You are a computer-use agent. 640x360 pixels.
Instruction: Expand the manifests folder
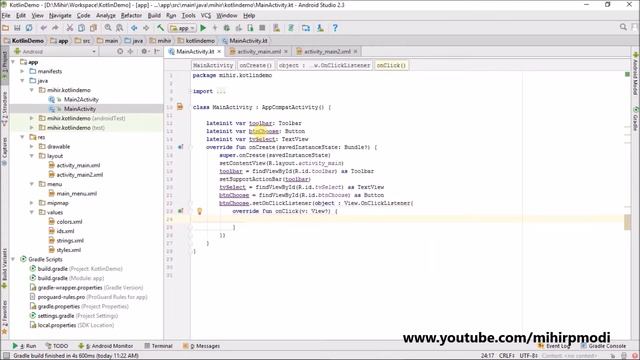(x=22, y=71)
